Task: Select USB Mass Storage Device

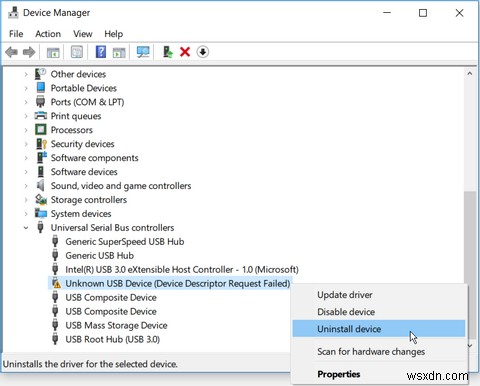Action: coord(116,325)
